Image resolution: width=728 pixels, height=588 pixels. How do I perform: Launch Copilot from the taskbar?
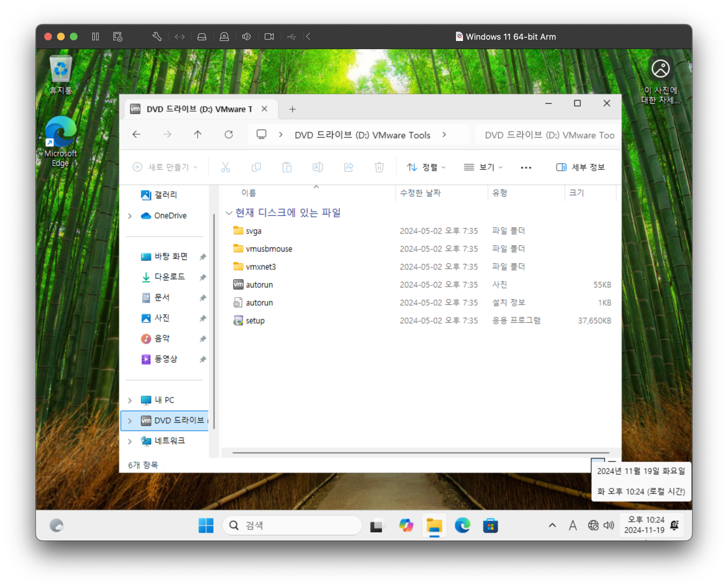(406, 526)
